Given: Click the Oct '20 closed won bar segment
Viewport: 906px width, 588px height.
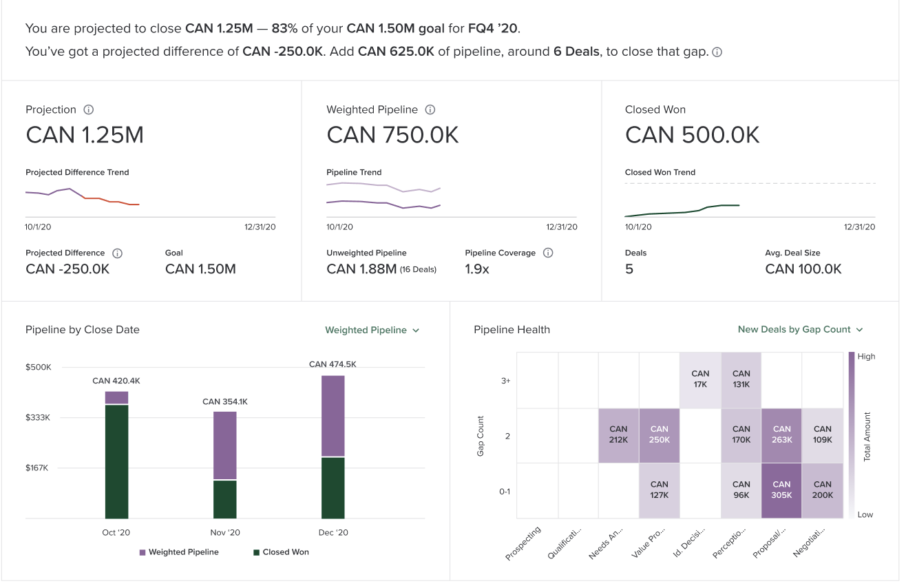Looking at the screenshot, I should point(117,461).
